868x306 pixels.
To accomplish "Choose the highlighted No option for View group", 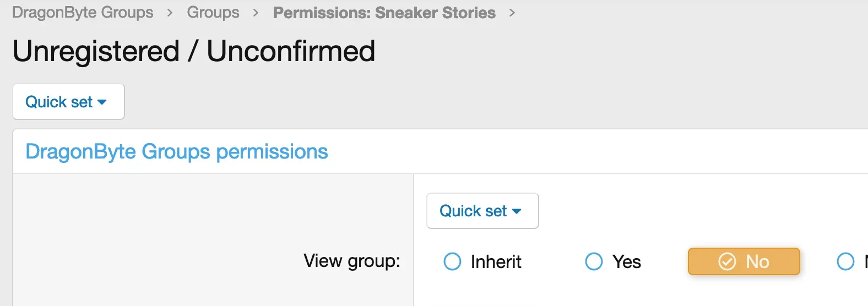I will point(744,261).
